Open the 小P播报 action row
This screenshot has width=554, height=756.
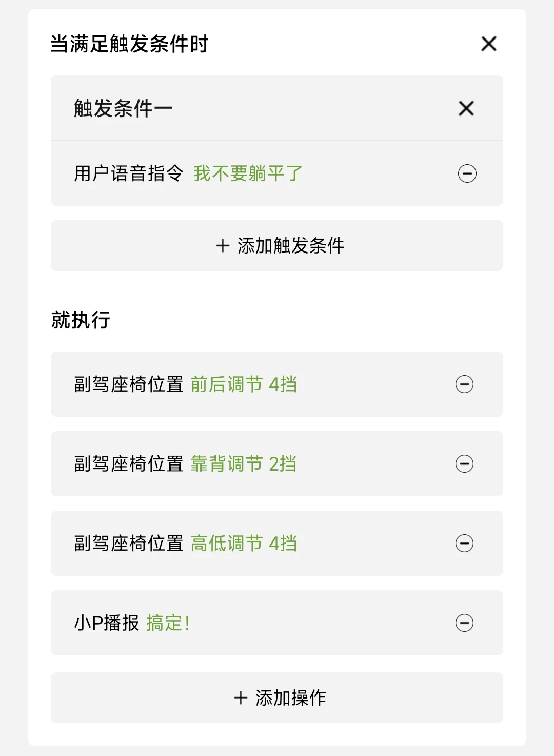[x=277, y=623]
